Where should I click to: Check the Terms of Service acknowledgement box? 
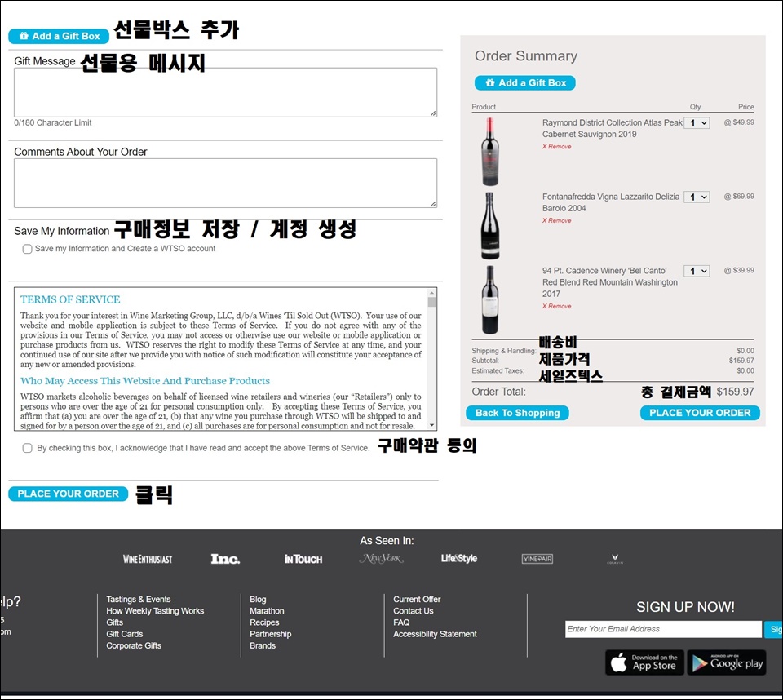28,448
